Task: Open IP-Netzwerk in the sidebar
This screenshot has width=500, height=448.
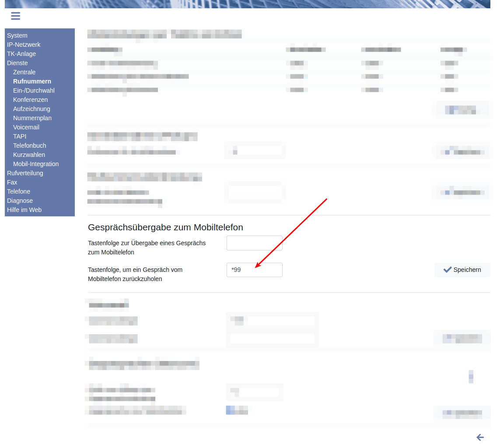Action: (24, 45)
